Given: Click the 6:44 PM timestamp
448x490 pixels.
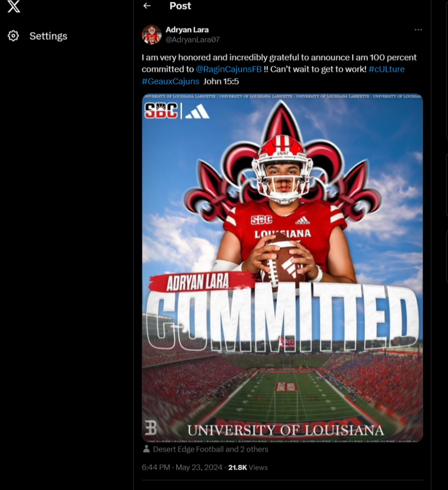Looking at the screenshot, I should point(156,467).
